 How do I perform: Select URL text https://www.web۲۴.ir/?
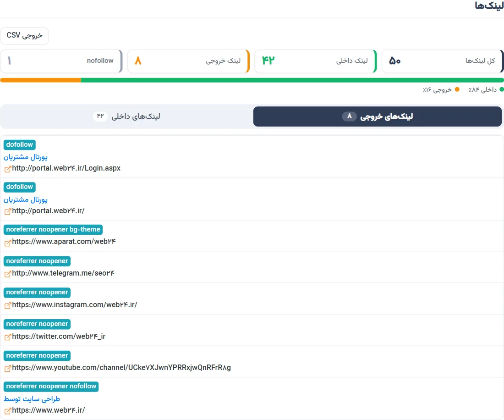tap(49, 410)
